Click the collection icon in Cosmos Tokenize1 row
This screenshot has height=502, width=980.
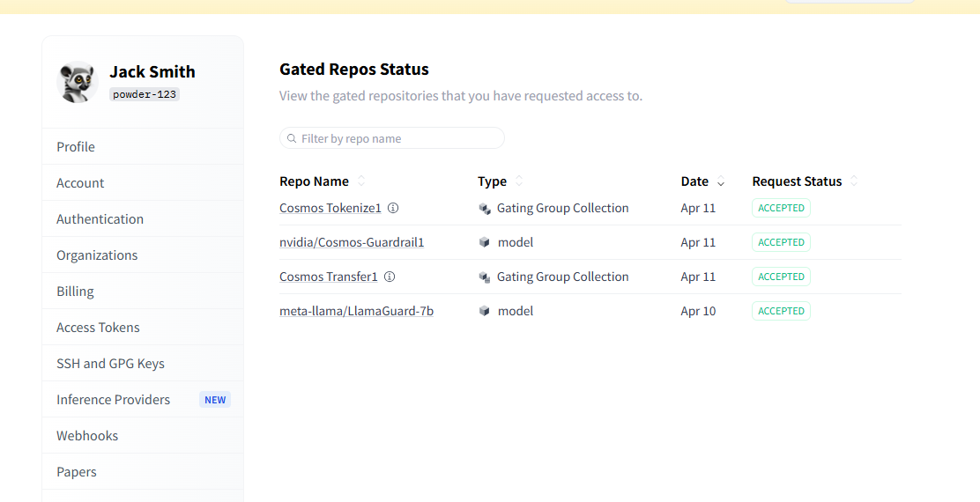485,209
